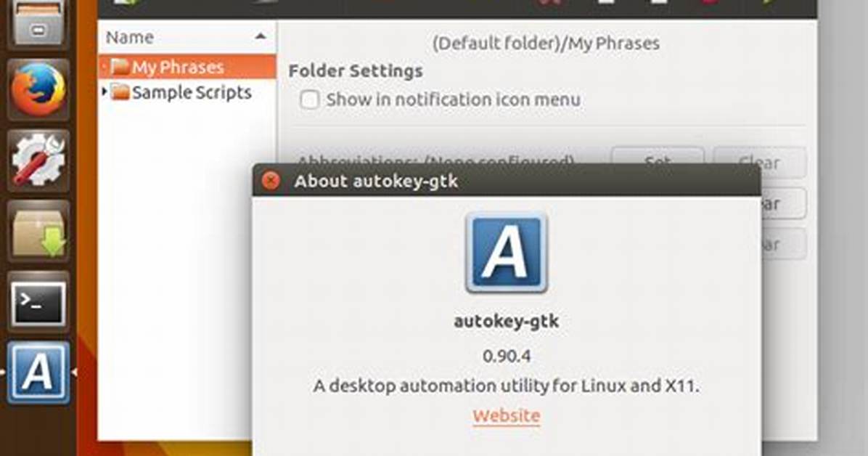Click Set button for Abbreviations
The image size is (868, 456).
[658, 162]
